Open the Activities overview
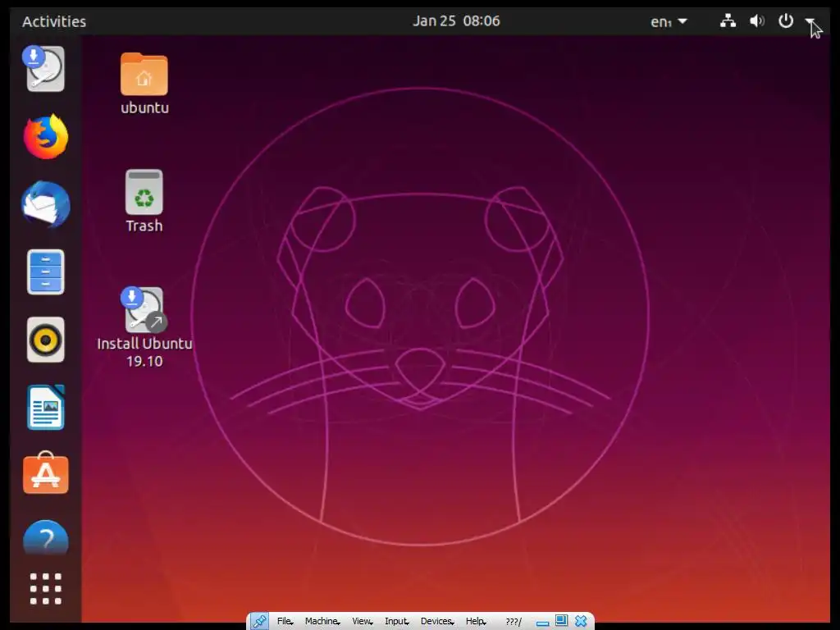The image size is (840, 630). point(54,21)
